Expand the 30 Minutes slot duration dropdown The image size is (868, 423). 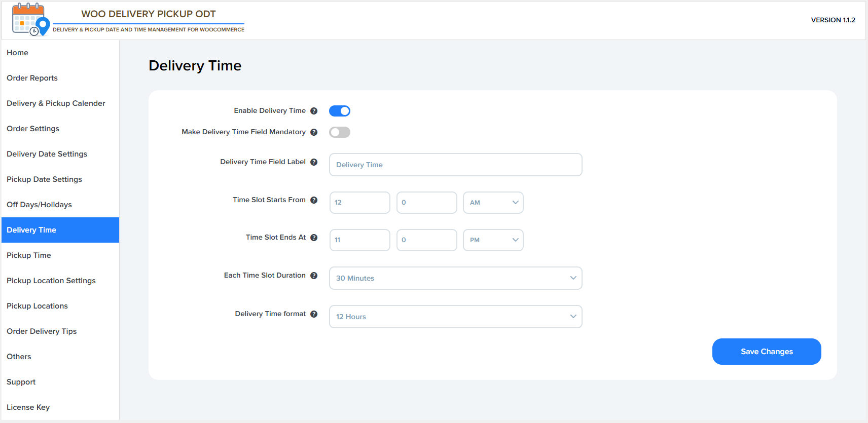tap(455, 278)
